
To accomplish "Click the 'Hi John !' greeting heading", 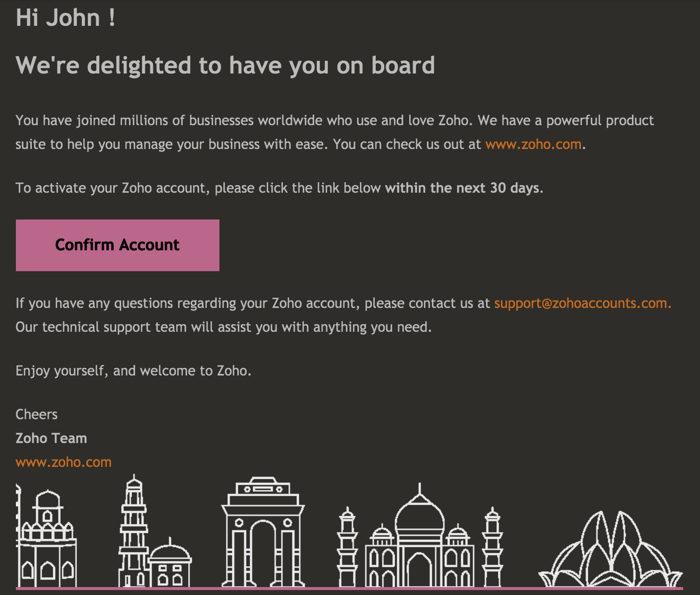I will pyautogui.click(x=66, y=18).
